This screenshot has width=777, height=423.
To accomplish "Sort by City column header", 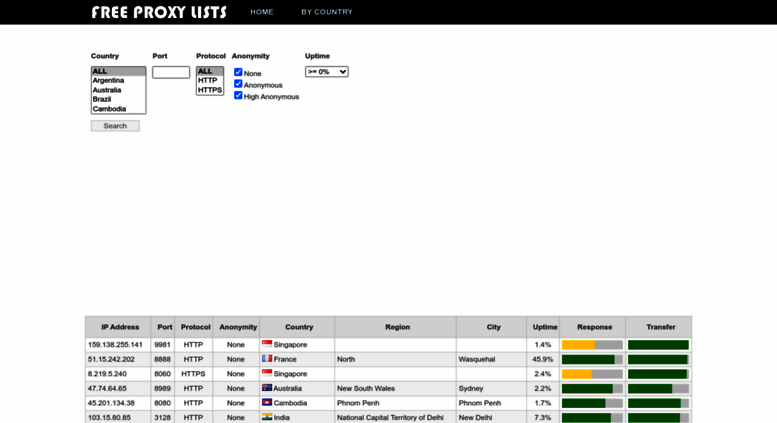I will pos(491,327).
